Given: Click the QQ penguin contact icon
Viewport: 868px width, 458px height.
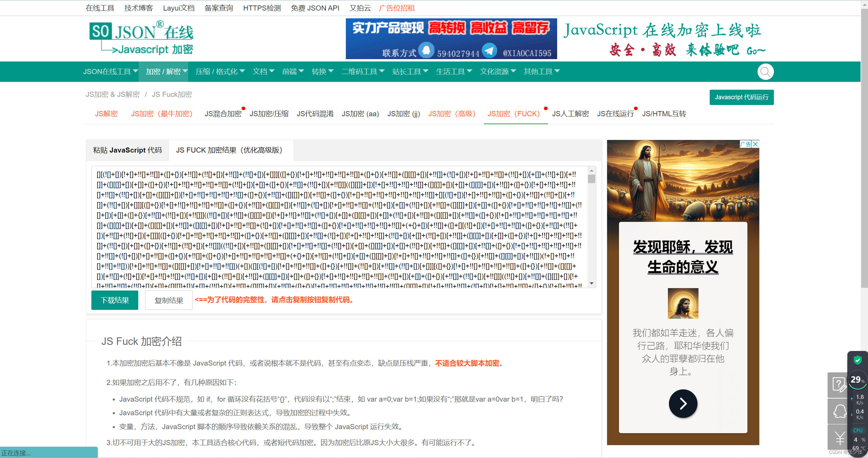Looking at the screenshot, I should [838, 411].
